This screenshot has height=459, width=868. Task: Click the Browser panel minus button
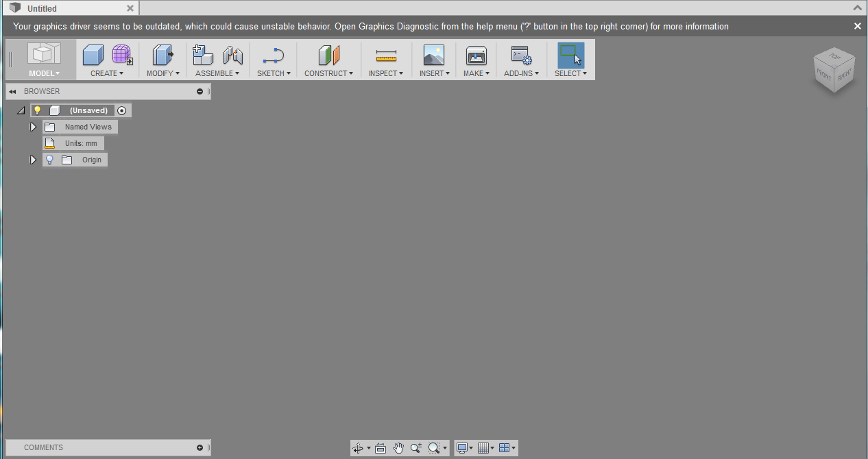point(200,91)
